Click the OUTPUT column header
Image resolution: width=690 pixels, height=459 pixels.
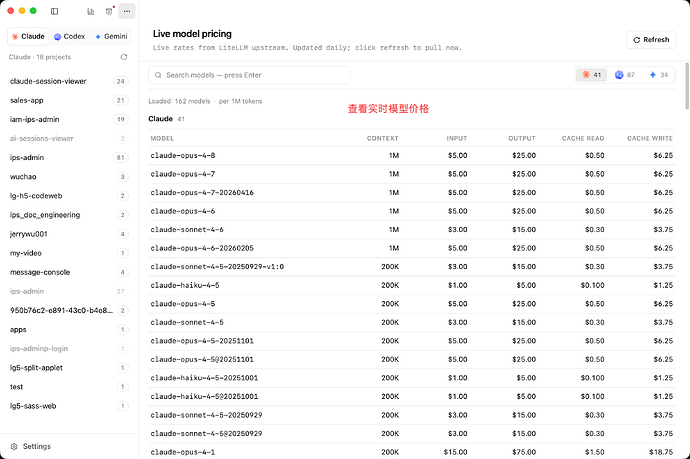(x=522, y=138)
